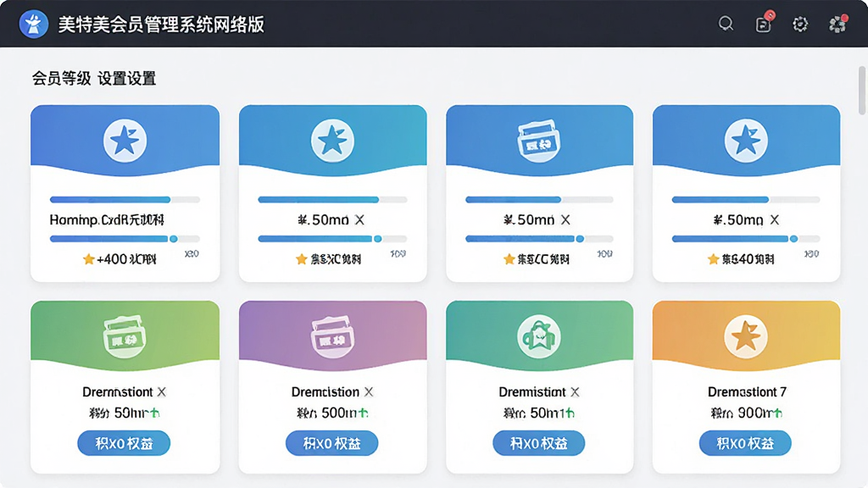Remove Dremnstiont via its X on green card
Screen dimensions: 868x488
[162, 392]
